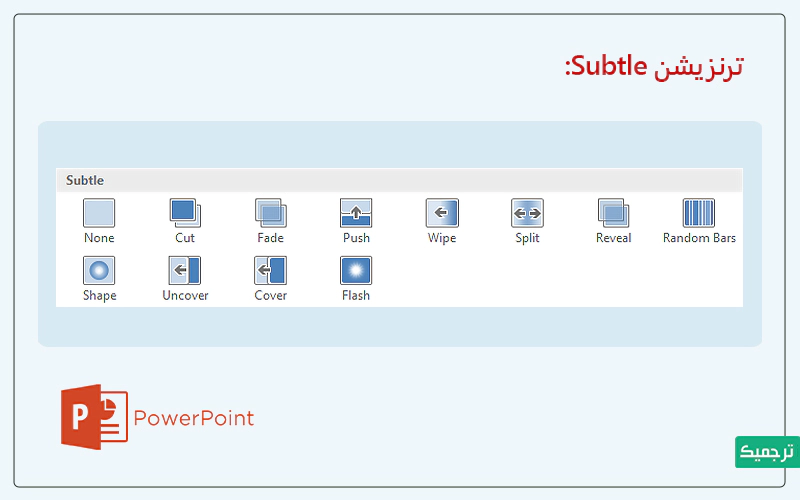Click the Subtle category header
Image resolution: width=800 pixels, height=500 pixels.
pyautogui.click(x=399, y=181)
